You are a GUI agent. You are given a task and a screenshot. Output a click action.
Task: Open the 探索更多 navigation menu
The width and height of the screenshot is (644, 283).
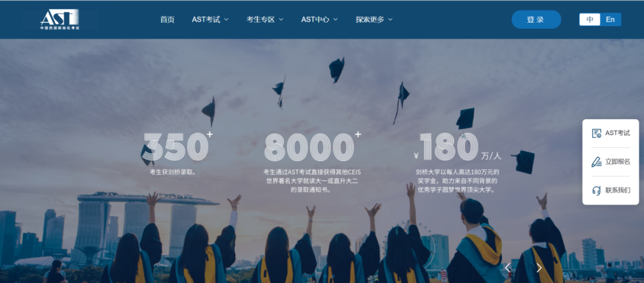(370, 19)
